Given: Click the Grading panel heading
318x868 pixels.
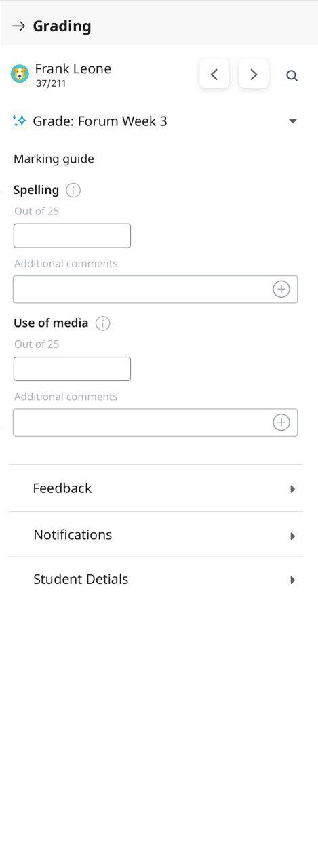Looking at the screenshot, I should pyautogui.click(x=62, y=26).
